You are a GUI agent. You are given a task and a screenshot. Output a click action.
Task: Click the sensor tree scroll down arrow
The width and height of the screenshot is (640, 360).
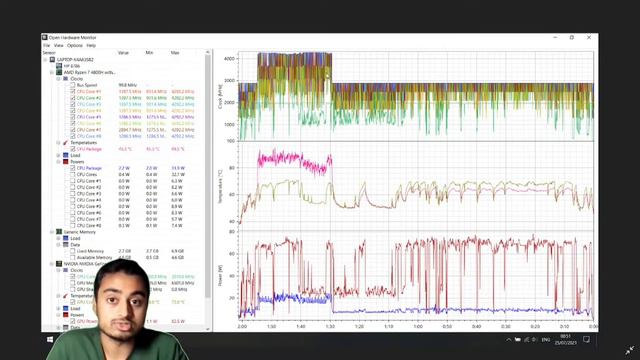point(208,329)
